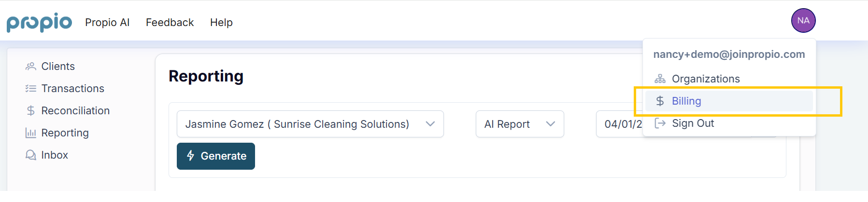Click the Organizations hierarchy icon

tap(660, 79)
